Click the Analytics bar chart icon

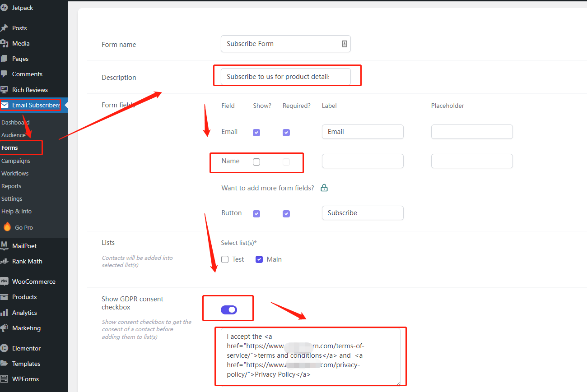[4, 313]
